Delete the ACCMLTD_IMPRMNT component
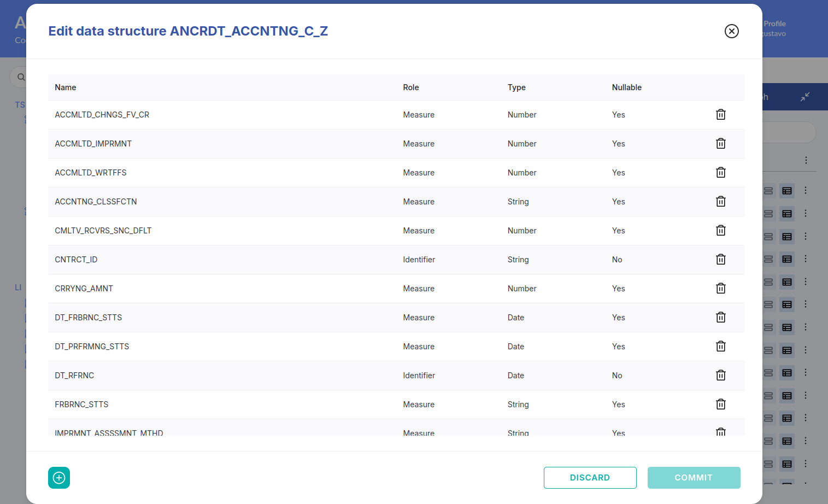Image resolution: width=828 pixels, height=504 pixels. click(x=720, y=144)
